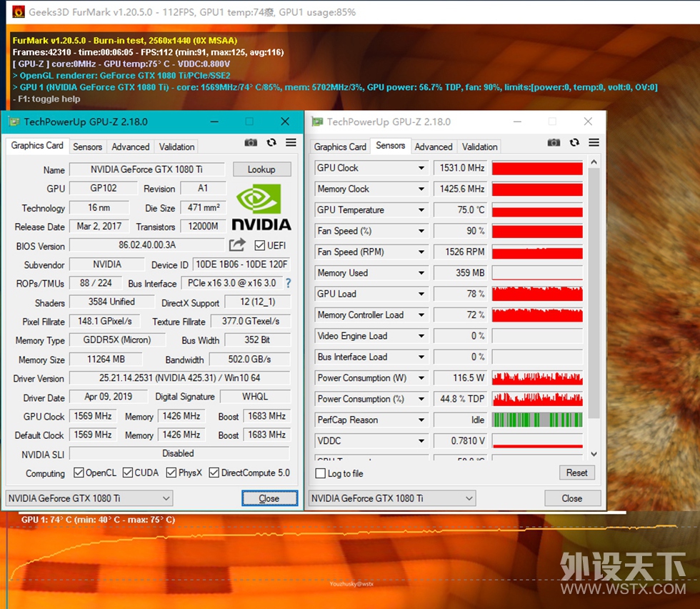Enable the Log to file checkbox
This screenshot has width=700, height=609.
(320, 473)
